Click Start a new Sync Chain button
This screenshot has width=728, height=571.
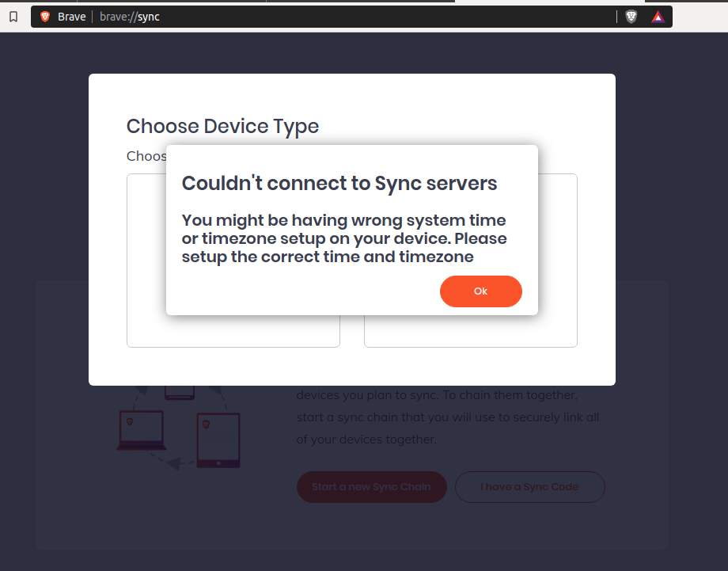(x=371, y=487)
